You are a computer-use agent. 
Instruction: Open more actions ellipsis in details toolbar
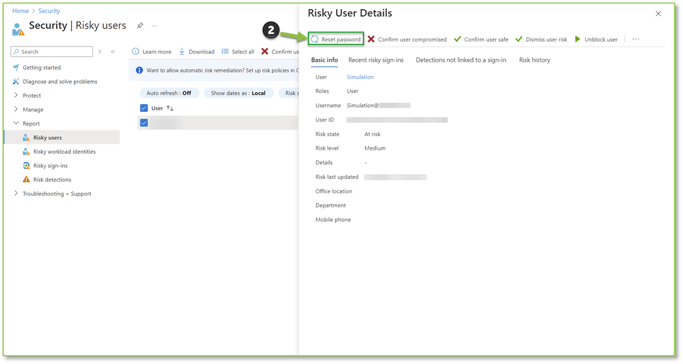(636, 39)
